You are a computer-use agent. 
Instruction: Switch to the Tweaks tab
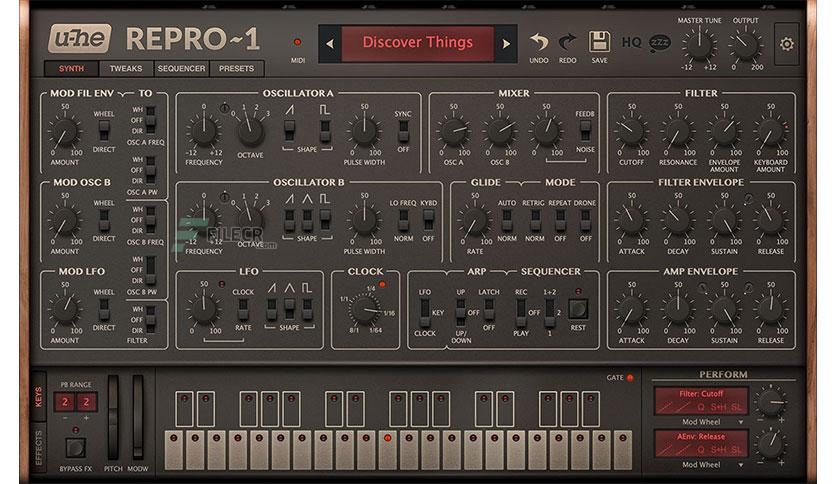pos(126,68)
